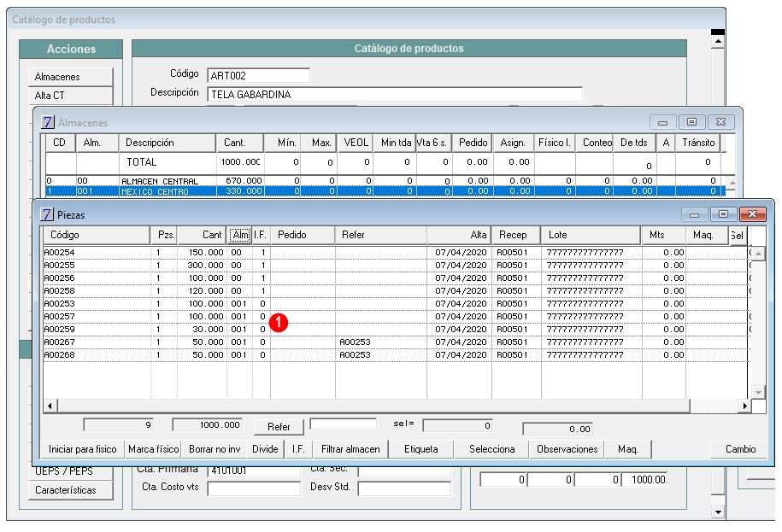This screenshot has height=532, width=782.
Task: Click the Alm column header in Piezas
Action: click(x=240, y=235)
